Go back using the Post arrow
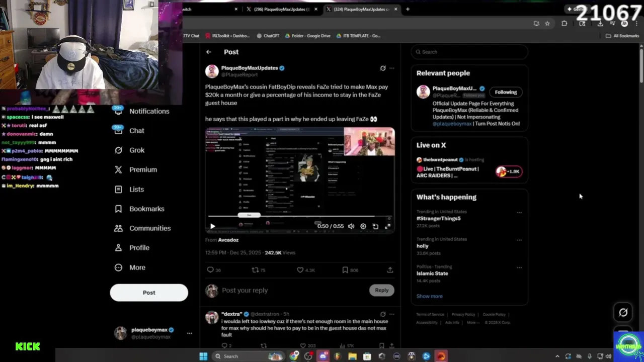Screen dimensions: 644x362 [x=208, y=52]
